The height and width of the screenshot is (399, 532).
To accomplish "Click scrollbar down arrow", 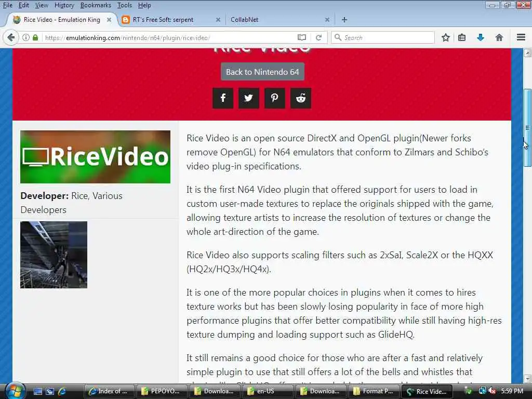I will [528, 379].
